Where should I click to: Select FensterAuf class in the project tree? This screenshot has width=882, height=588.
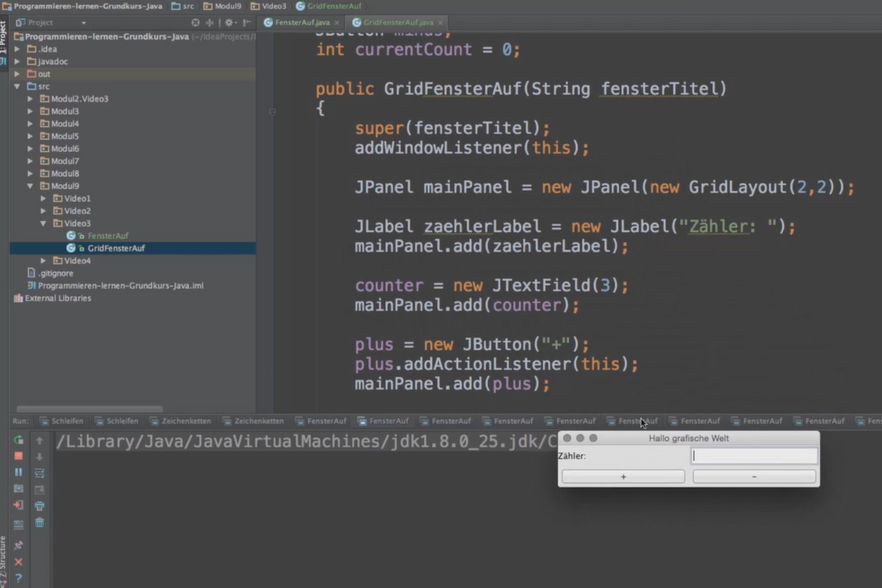(x=108, y=236)
